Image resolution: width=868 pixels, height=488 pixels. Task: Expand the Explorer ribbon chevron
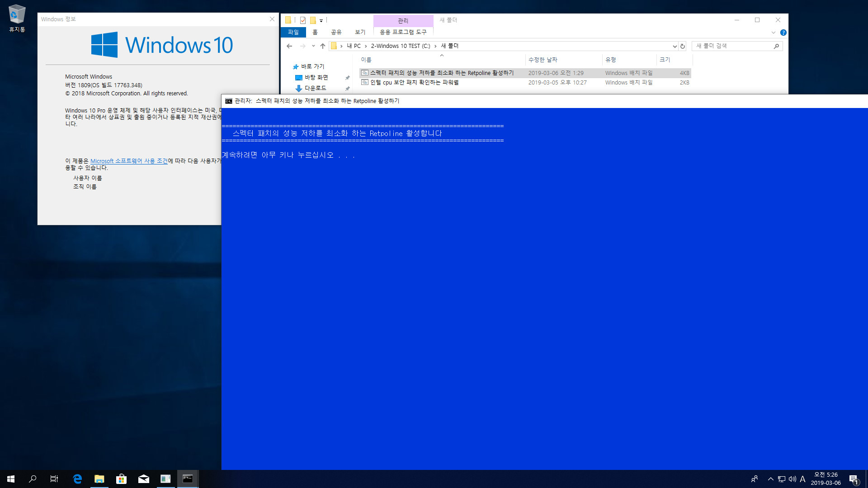pos(773,33)
